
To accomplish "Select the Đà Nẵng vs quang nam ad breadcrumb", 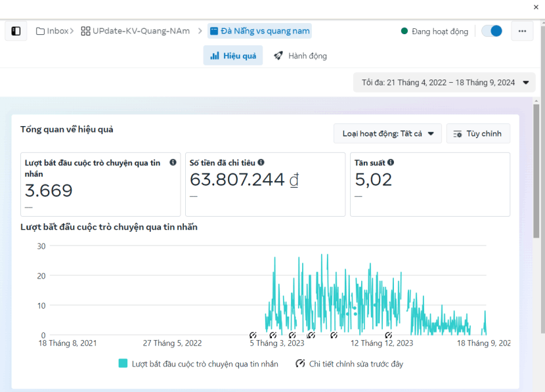I will coord(259,31).
